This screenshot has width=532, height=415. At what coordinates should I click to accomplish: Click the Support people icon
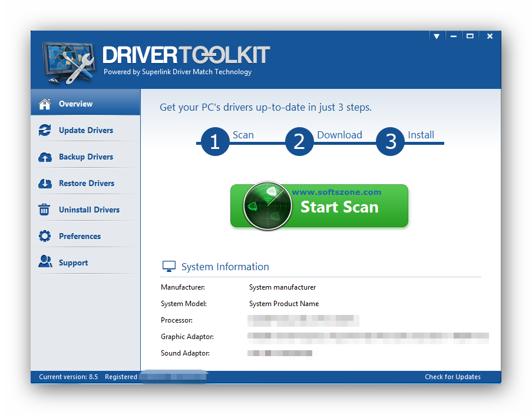pos(45,261)
